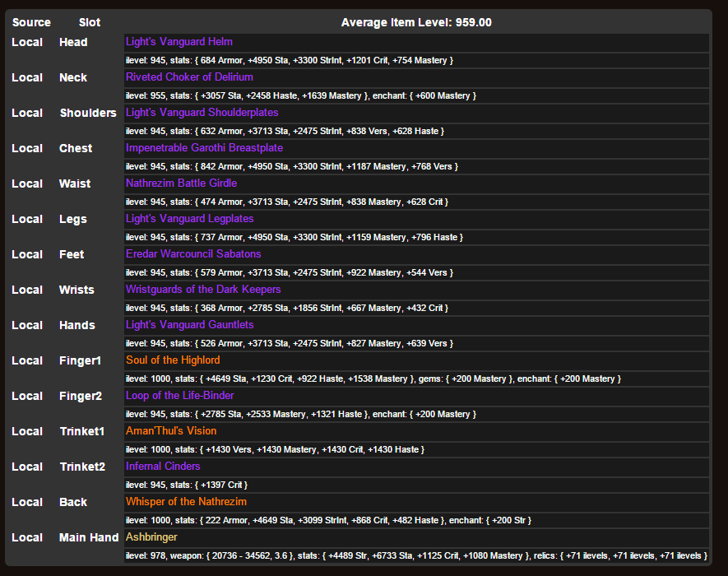This screenshot has width=728, height=576.
Task: Select Impenetrable Garothi Breastplate link
Action: tap(204, 148)
